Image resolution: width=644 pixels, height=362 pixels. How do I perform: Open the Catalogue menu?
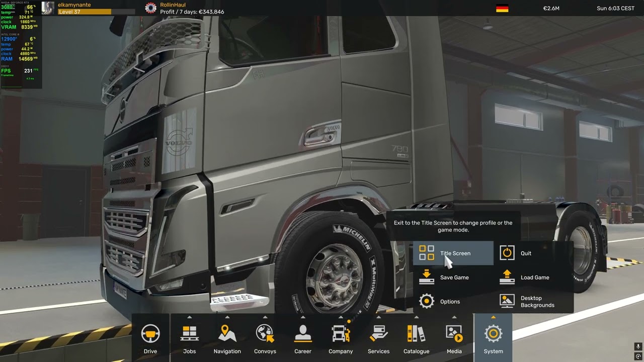pos(417,338)
